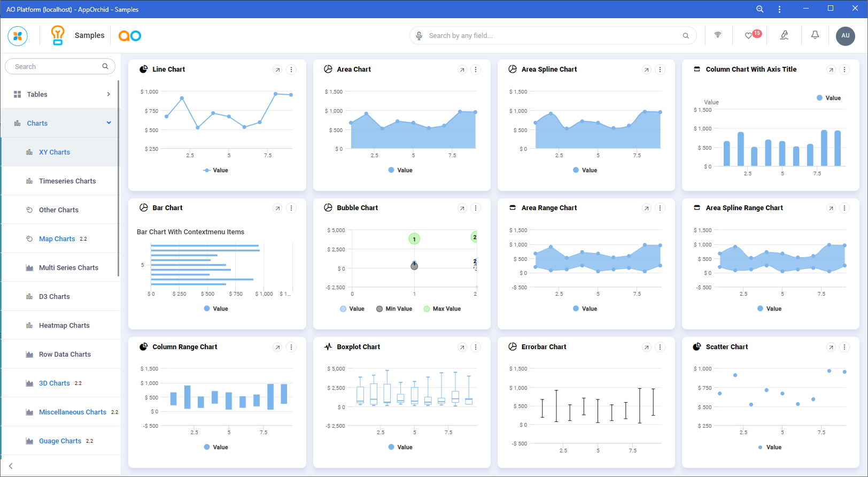Open the app launcher icon at top left
The height and width of the screenshot is (477, 868).
[18, 36]
